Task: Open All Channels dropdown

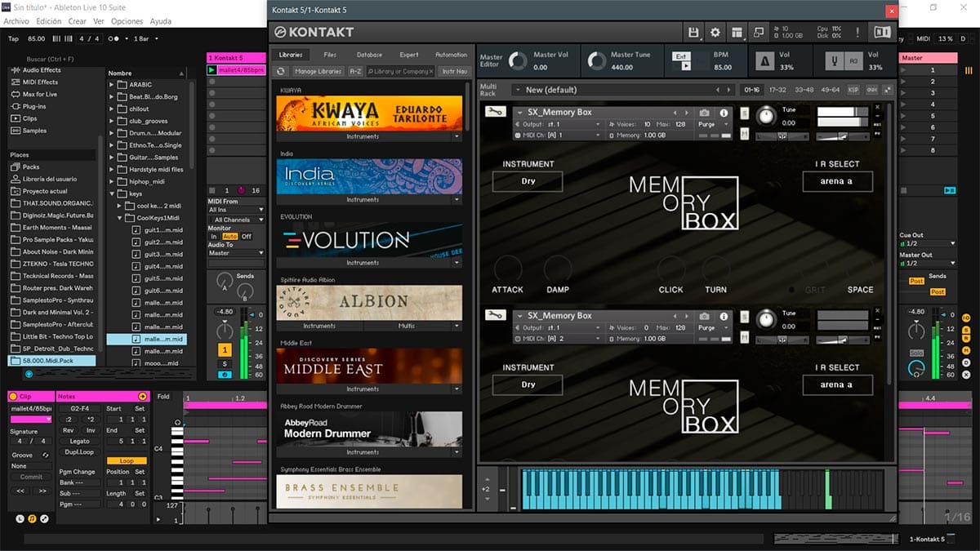Action: (x=237, y=220)
